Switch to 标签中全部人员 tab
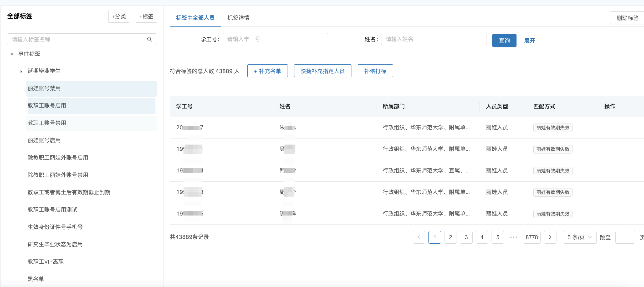This screenshot has width=644, height=287. click(x=195, y=18)
